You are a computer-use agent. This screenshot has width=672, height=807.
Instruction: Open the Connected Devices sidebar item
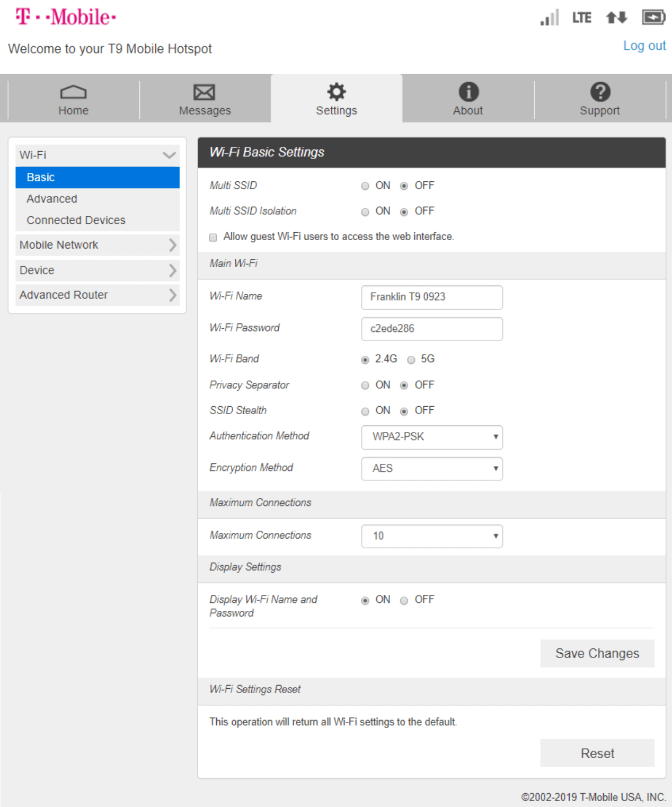click(76, 220)
